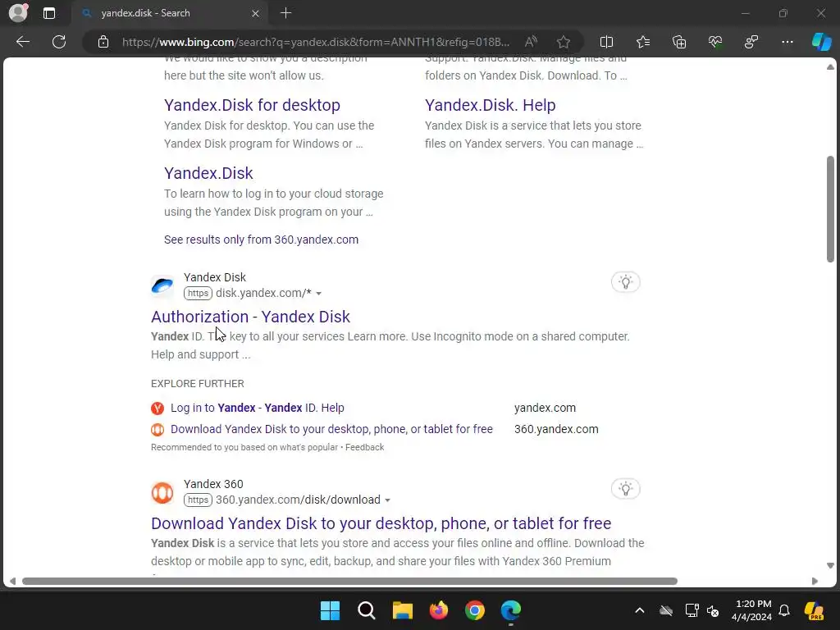This screenshot has width=840, height=630.
Task: Click the scroll down arrow
Action: click(x=830, y=566)
